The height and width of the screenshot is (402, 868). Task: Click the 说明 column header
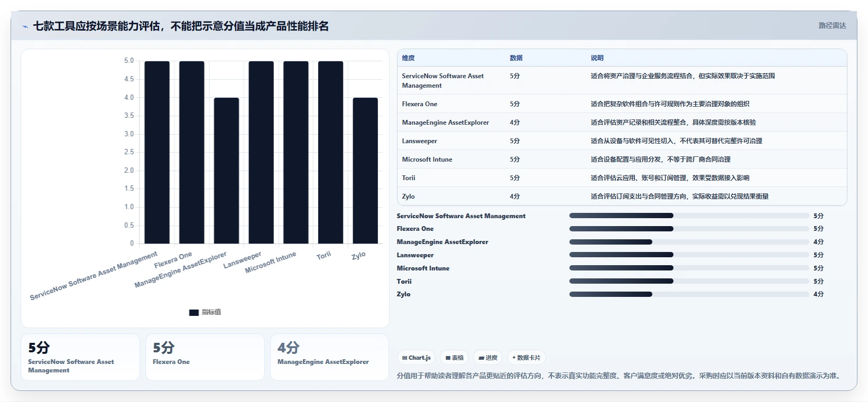597,58
